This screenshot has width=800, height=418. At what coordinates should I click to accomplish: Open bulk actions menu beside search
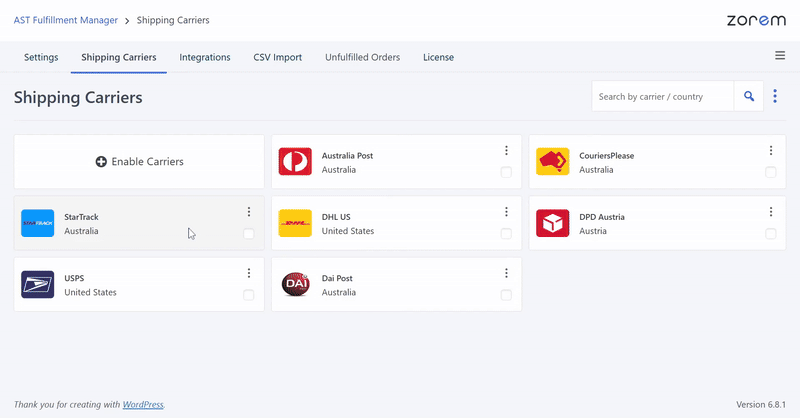point(775,97)
